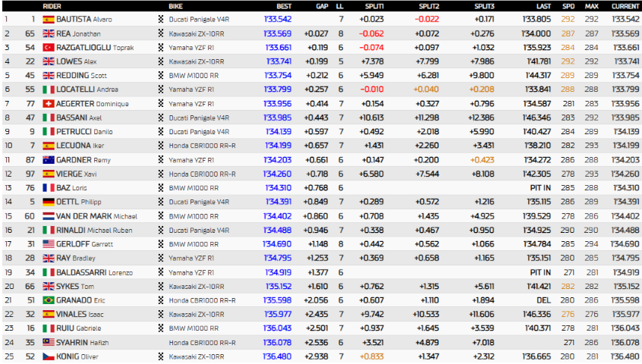The width and height of the screenshot is (642, 364).
Task: Click the checkered flag in LECUONA Iker row
Action: 161,145
